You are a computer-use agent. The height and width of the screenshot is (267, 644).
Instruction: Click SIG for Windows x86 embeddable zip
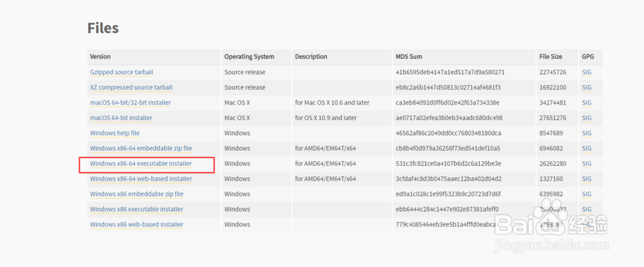(586, 194)
